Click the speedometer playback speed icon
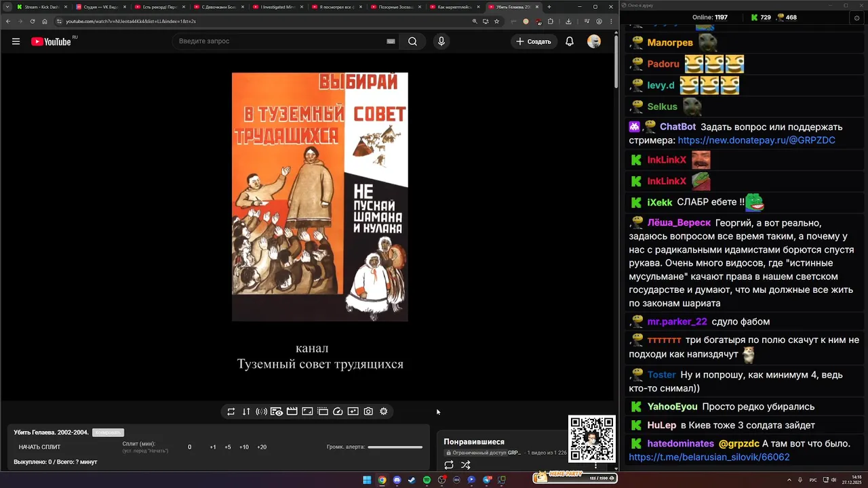Image resolution: width=868 pixels, height=488 pixels. tap(338, 411)
